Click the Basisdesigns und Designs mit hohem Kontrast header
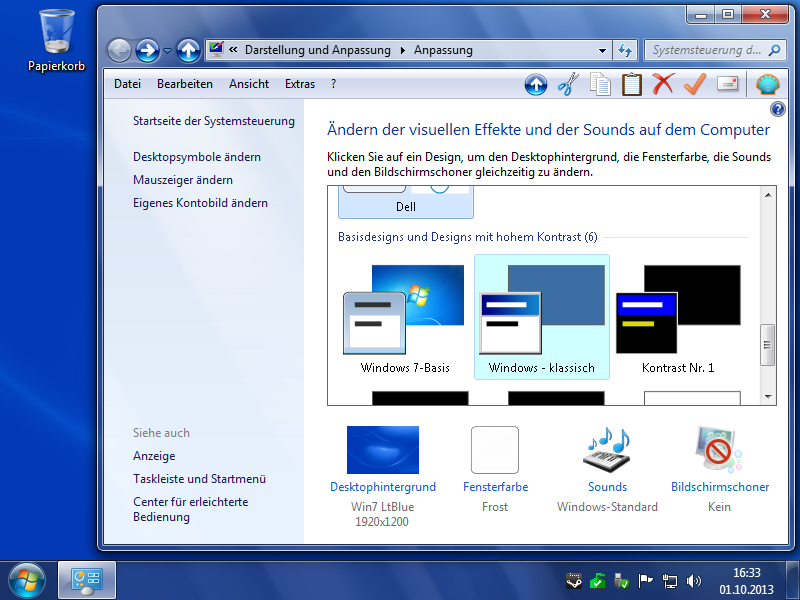The width and height of the screenshot is (800, 600). coord(467,237)
